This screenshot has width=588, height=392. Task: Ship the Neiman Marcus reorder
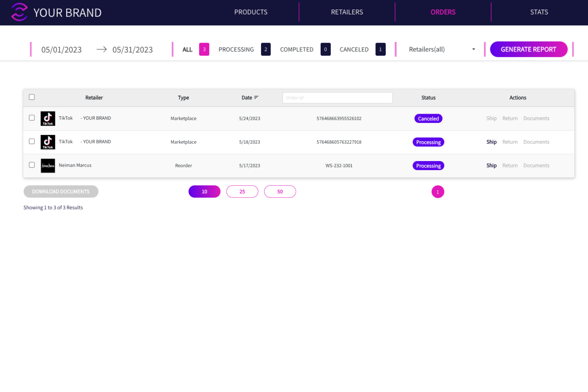491,165
